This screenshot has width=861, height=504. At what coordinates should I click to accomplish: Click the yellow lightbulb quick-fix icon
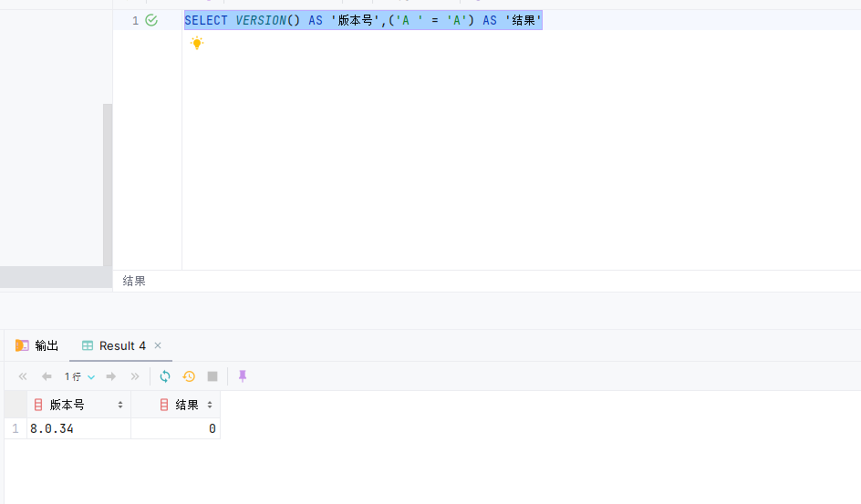point(196,43)
